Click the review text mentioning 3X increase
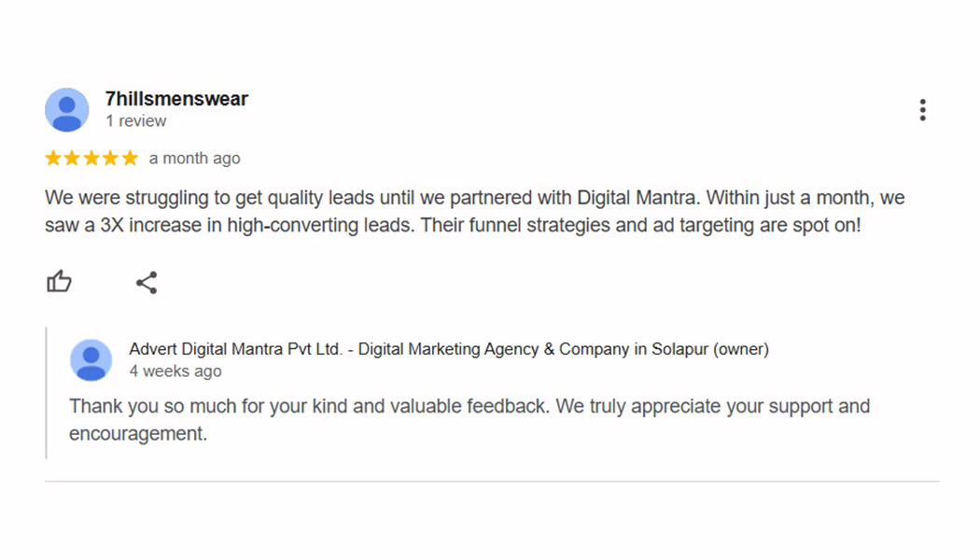 (x=475, y=211)
